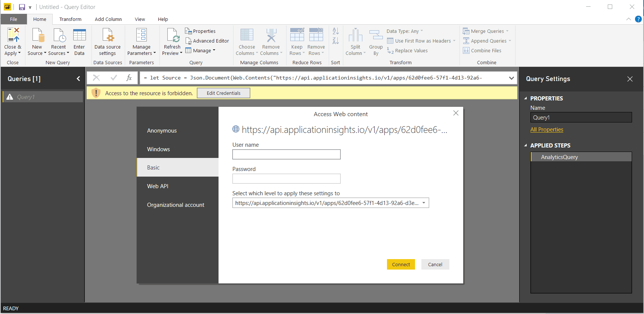Viewport: 644px width, 314px height.
Task: Open the Advanced Editor
Action: click(207, 41)
